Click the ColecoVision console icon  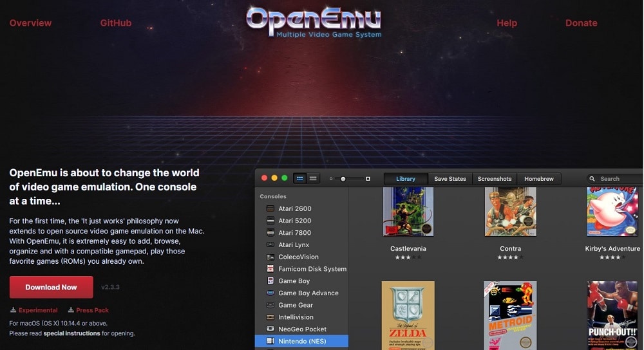tap(270, 257)
